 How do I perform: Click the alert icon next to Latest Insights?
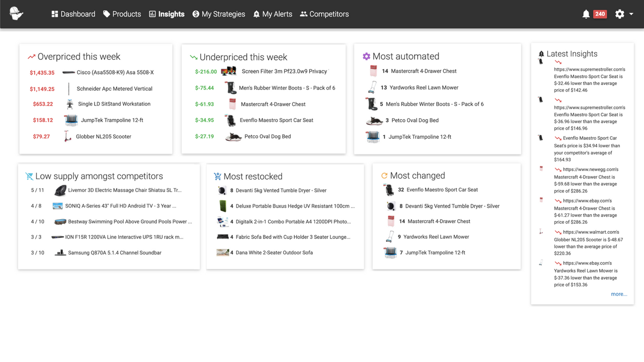pyautogui.click(x=540, y=54)
